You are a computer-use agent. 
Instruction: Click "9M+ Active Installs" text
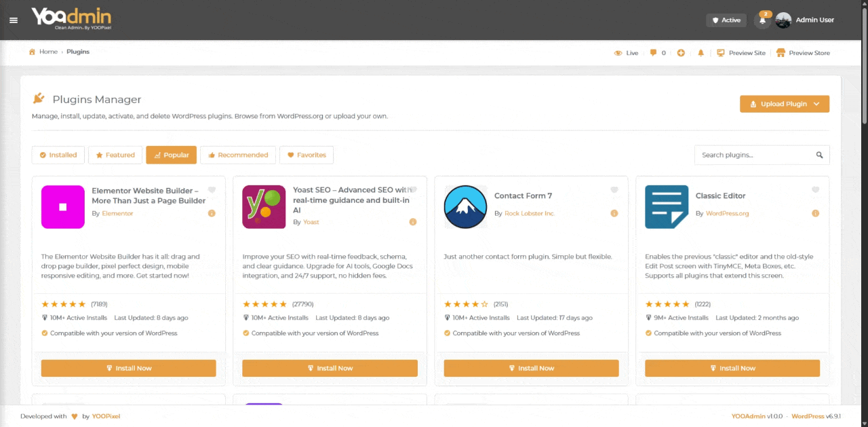coord(680,318)
